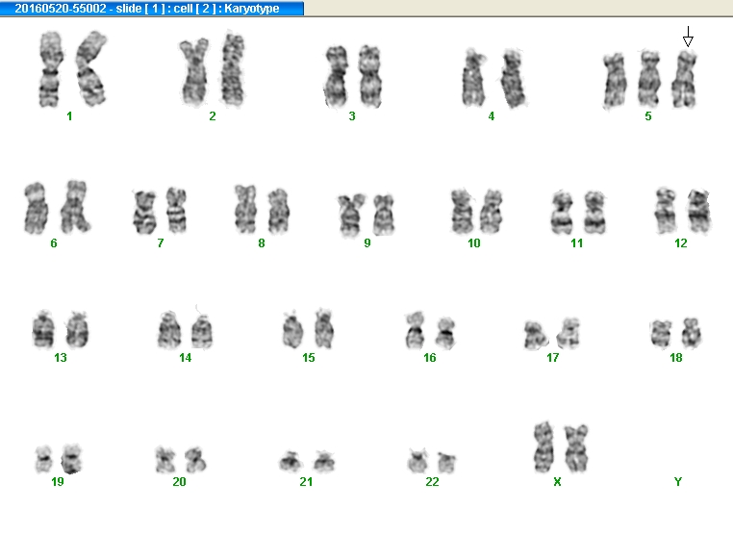
Task: Click the right chromosome 4 image
Action: coord(514,78)
